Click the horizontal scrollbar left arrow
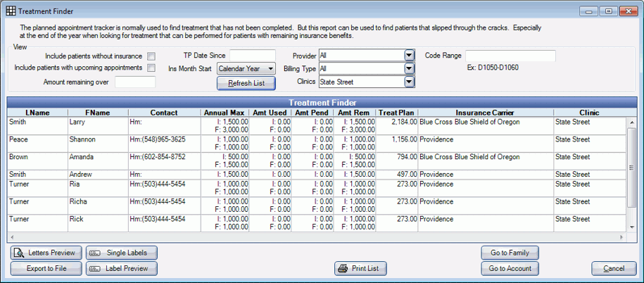This screenshot has height=283, width=644. pos(11,237)
